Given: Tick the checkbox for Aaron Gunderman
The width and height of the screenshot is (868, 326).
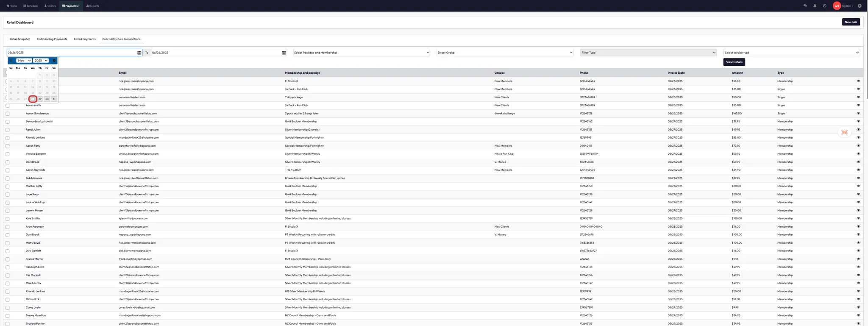Looking at the screenshot, I should pos(8,114).
